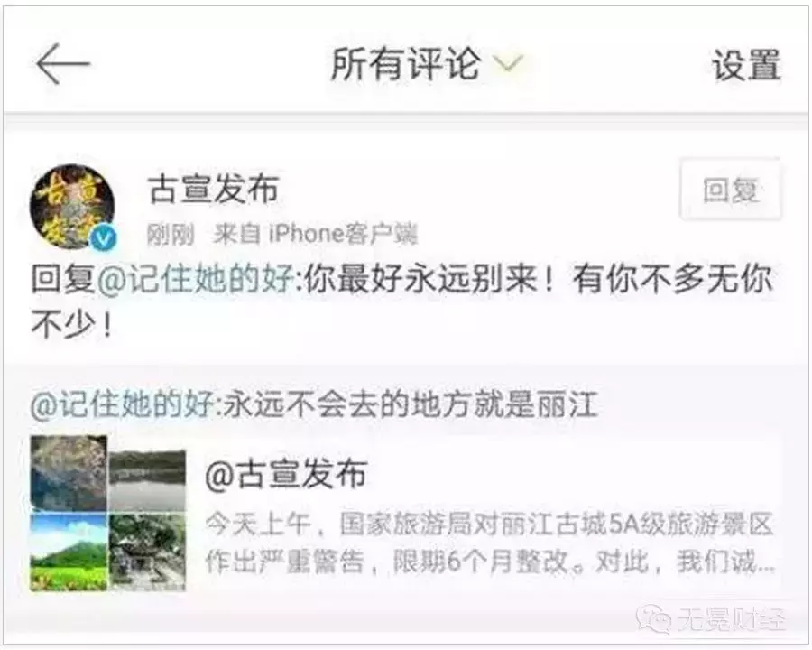Open @记住她的好 in quoted comment
This screenshot has height=650, width=812.
point(123,404)
